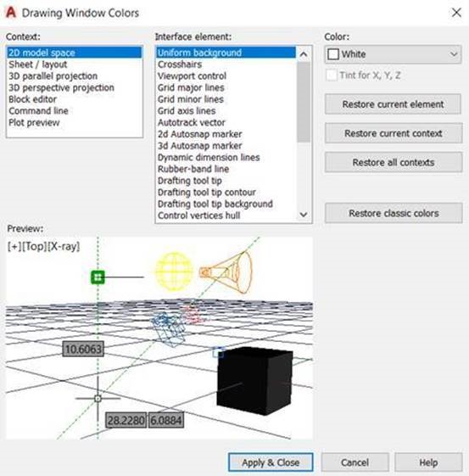Click the interface element scrollbar thumb
This screenshot has width=469, height=476.
point(304,102)
